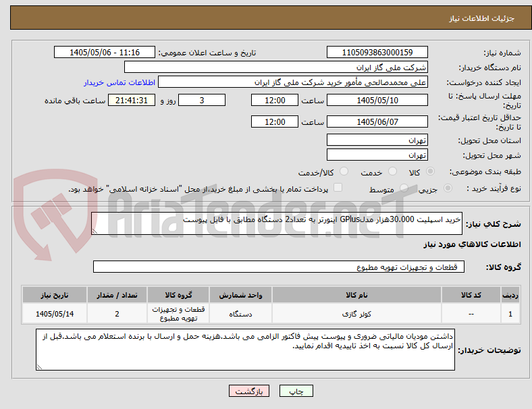Image resolution: width=532 pixels, height=409 pixels.
Task: Click the اطلاعات کالاهای مورد نیاز heading
Action: point(472,244)
